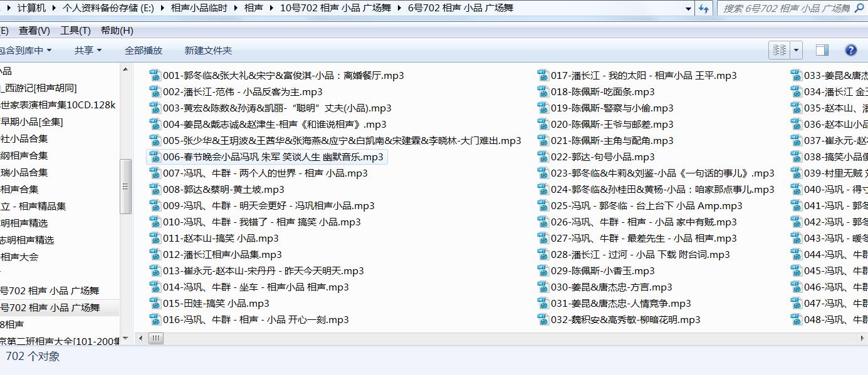Select sidebar folder 世家表演相声集10CD.128k

59,105
